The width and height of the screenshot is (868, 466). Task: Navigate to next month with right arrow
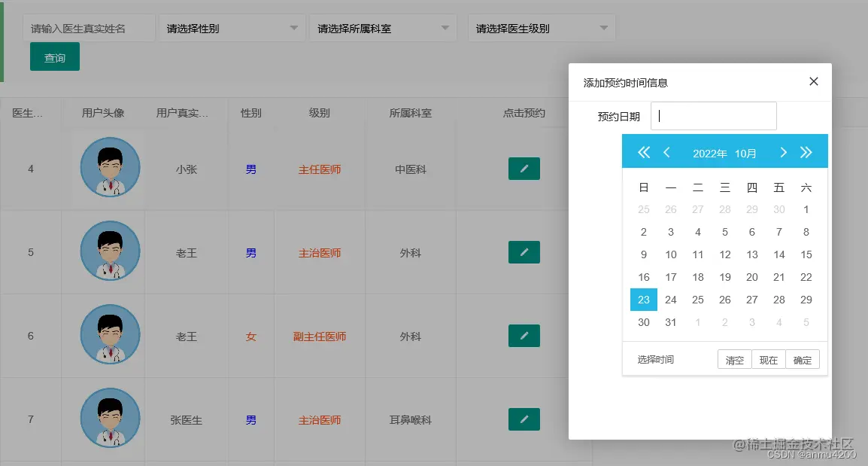[x=782, y=152]
